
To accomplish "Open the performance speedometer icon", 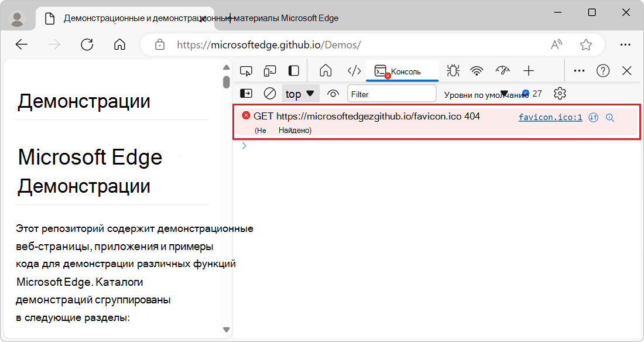I will pos(502,70).
